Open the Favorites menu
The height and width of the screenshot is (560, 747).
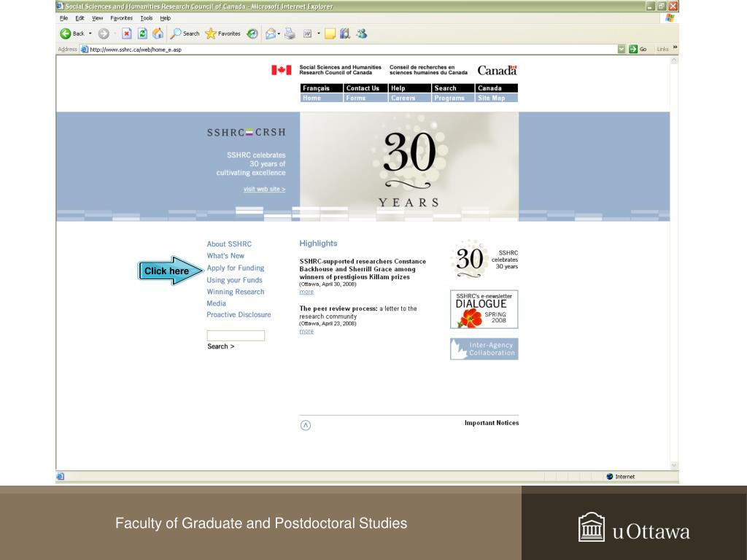point(122,18)
